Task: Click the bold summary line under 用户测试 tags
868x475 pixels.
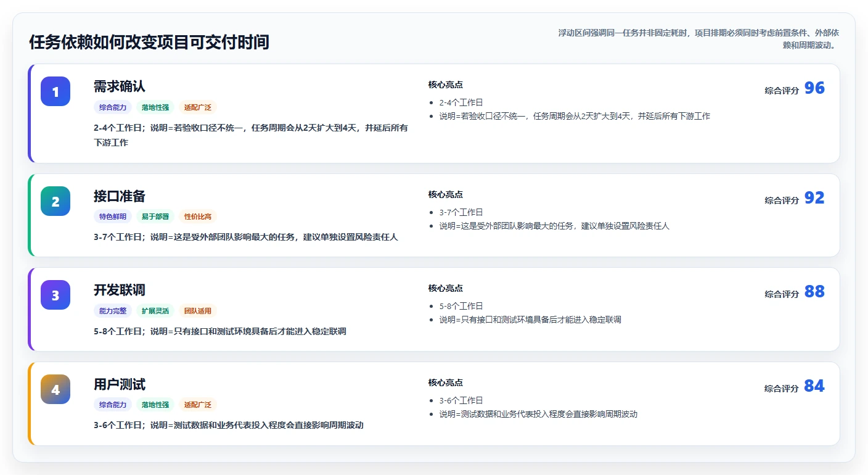Action: coord(229,425)
